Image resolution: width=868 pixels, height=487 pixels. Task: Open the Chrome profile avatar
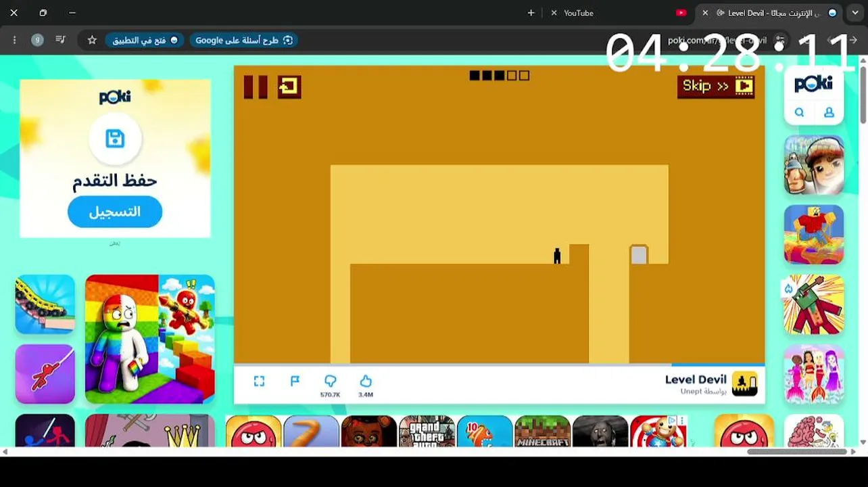pyautogui.click(x=37, y=40)
